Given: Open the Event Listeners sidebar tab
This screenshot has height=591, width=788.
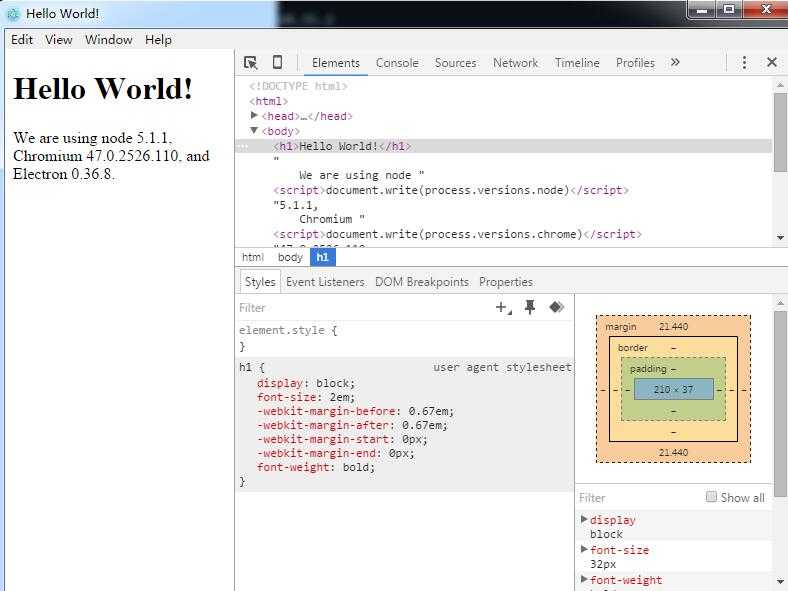Looking at the screenshot, I should (x=325, y=282).
